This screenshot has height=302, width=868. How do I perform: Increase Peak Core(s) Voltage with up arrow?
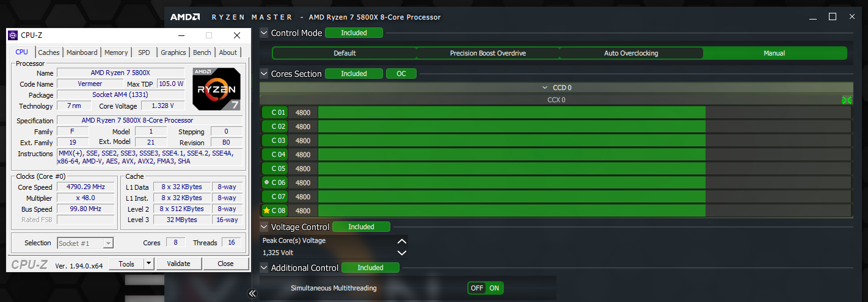pyautogui.click(x=401, y=241)
